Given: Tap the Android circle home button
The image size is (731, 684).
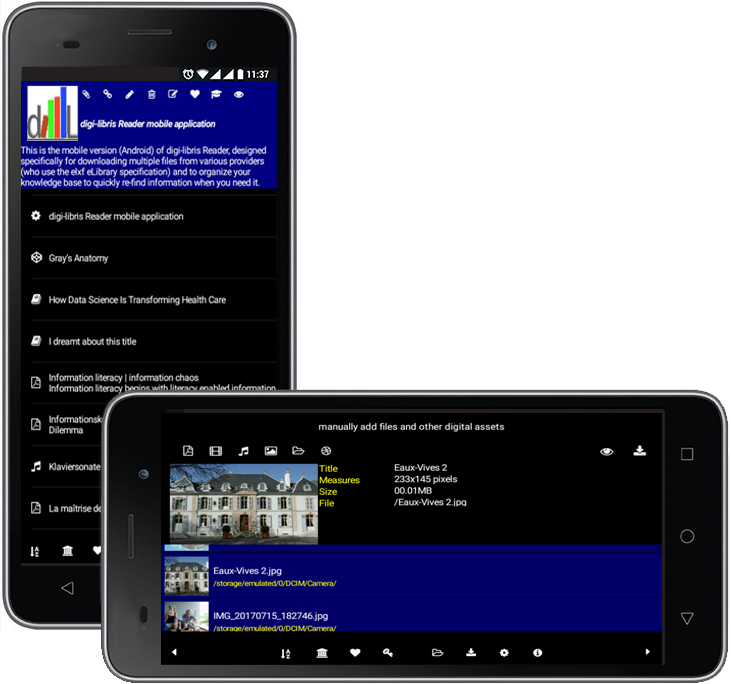Looking at the screenshot, I should (687, 536).
